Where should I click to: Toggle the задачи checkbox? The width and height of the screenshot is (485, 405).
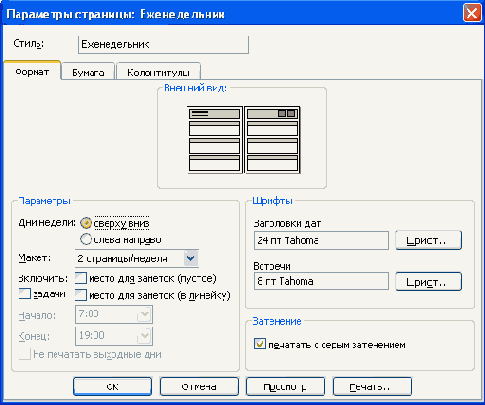25,294
